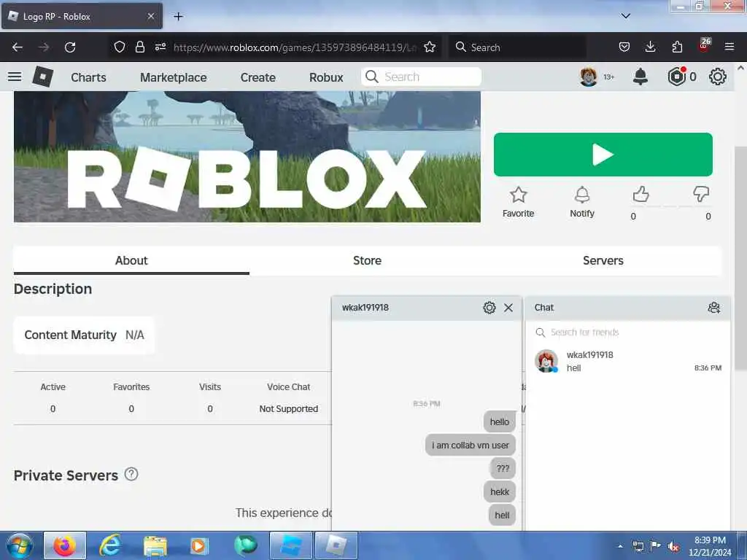Open Private Servers help question mark
Viewport: 747px width, 560px height.
pos(131,474)
